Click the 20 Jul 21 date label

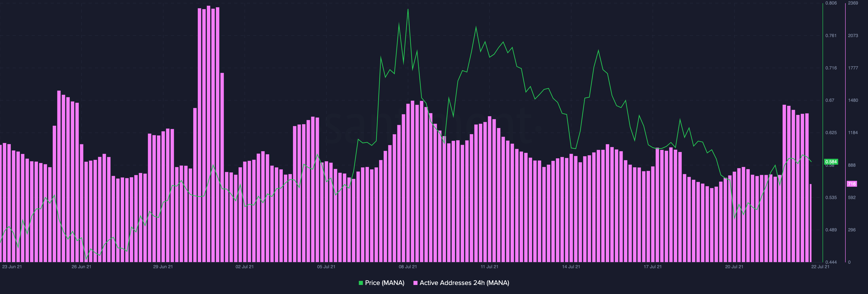point(734,267)
